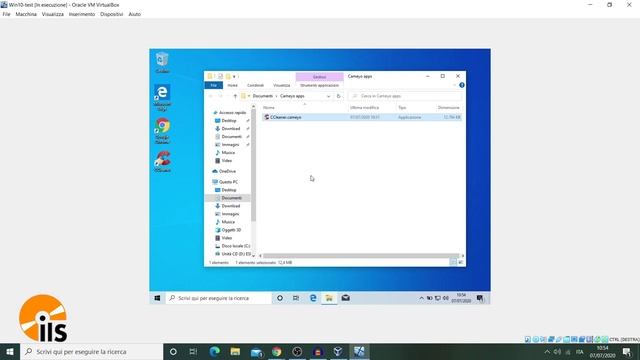Image resolution: width=640 pixels, height=360 pixels.
Task: Open the Strumenti applicazioni tab
Action: pyautogui.click(x=320, y=85)
